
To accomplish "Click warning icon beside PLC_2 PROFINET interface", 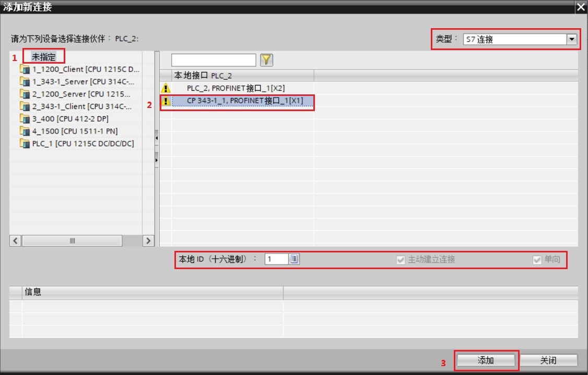I will pyautogui.click(x=166, y=89).
